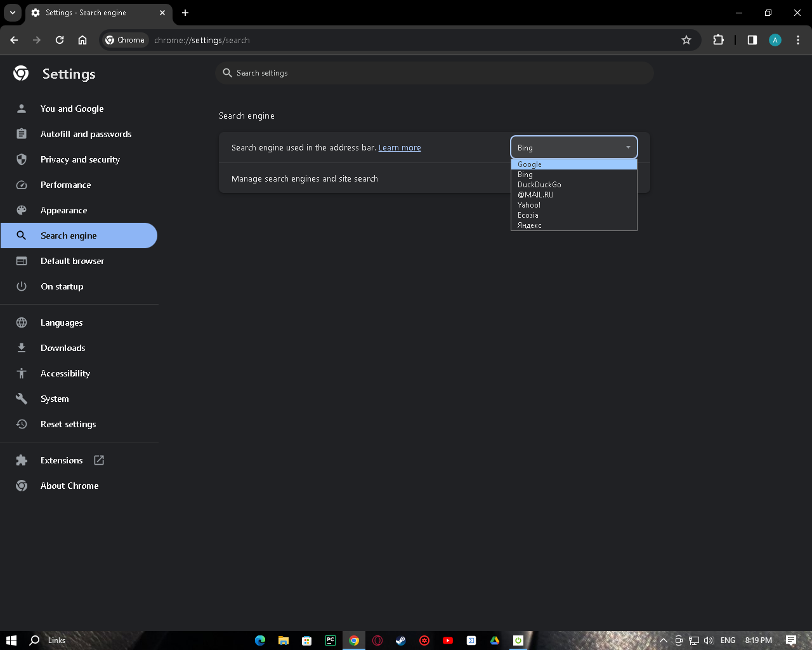Go forward with the forward arrow
Image resolution: width=812 pixels, height=650 pixels.
point(37,40)
